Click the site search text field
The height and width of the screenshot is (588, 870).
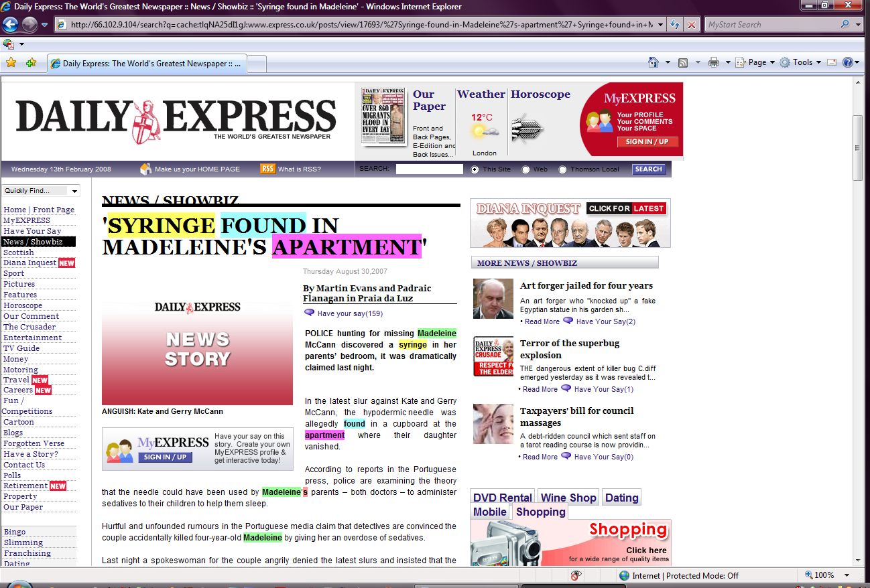(429, 169)
